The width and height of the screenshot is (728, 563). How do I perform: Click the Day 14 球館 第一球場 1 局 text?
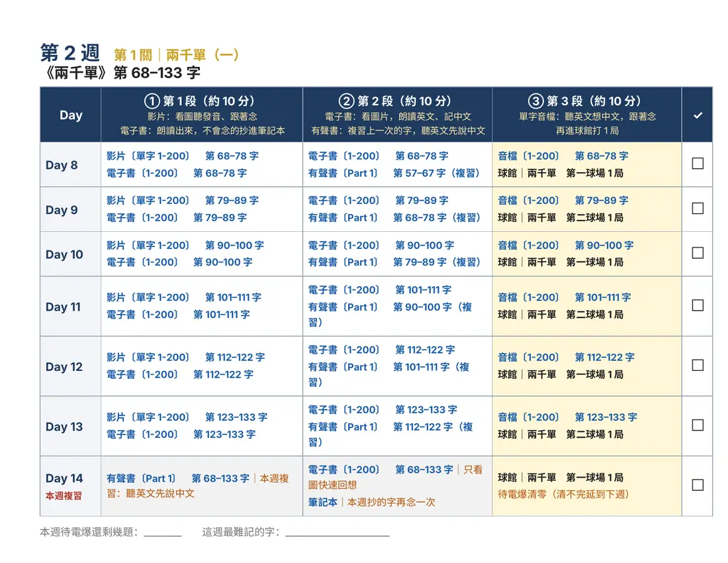pyautogui.click(x=561, y=477)
